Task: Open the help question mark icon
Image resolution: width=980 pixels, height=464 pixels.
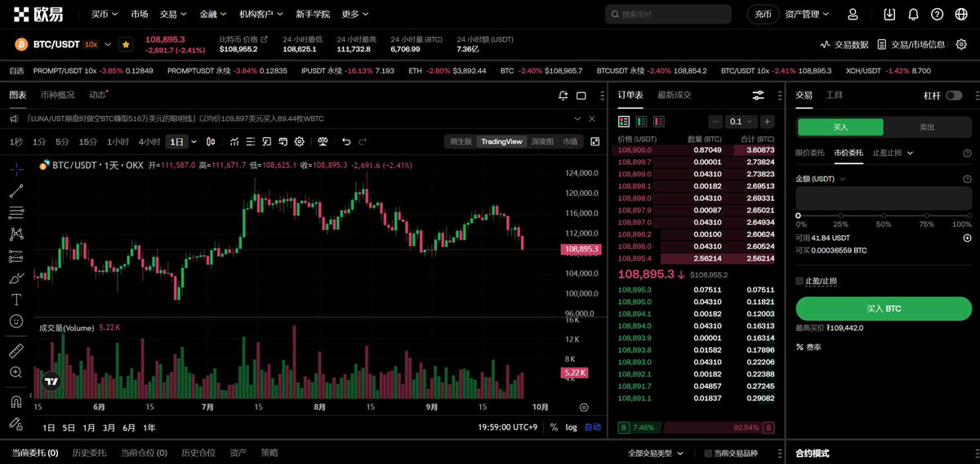Action: pos(937,14)
